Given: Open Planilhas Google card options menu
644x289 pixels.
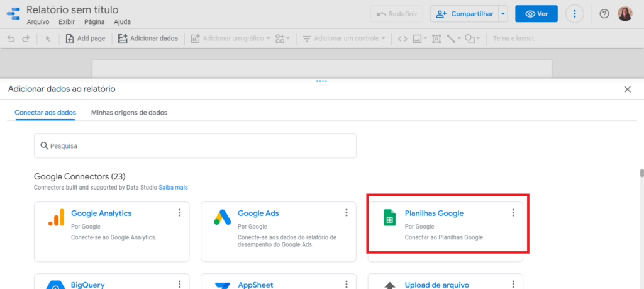Looking at the screenshot, I should 513,213.
